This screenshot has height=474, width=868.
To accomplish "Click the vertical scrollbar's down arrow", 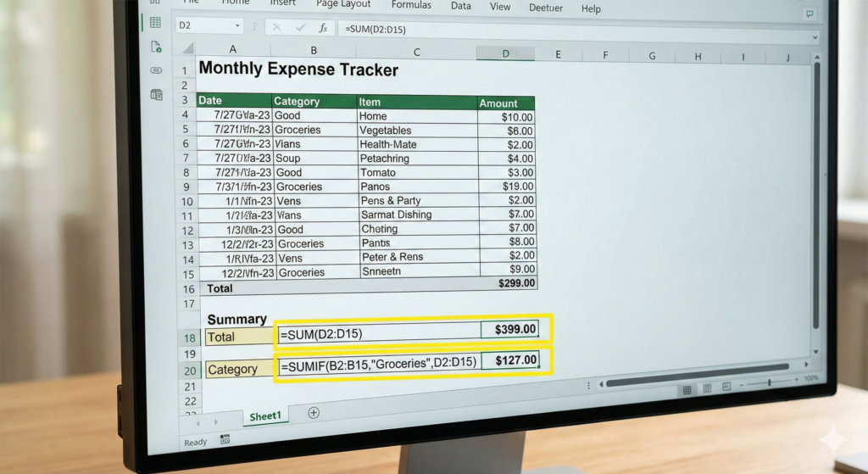I will pos(816,352).
